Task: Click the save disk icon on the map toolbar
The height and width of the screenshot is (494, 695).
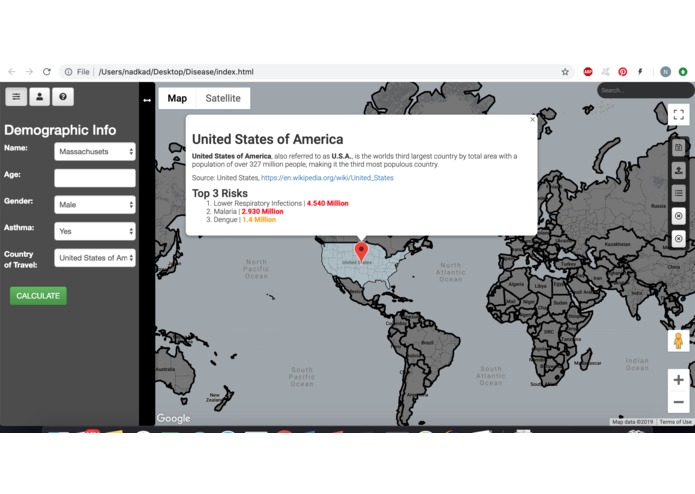Action: [x=679, y=148]
